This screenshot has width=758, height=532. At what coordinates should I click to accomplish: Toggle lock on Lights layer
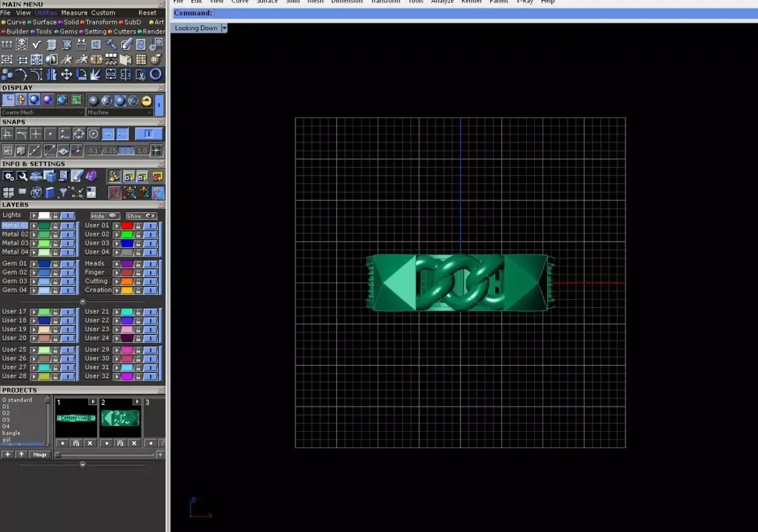(x=56, y=215)
